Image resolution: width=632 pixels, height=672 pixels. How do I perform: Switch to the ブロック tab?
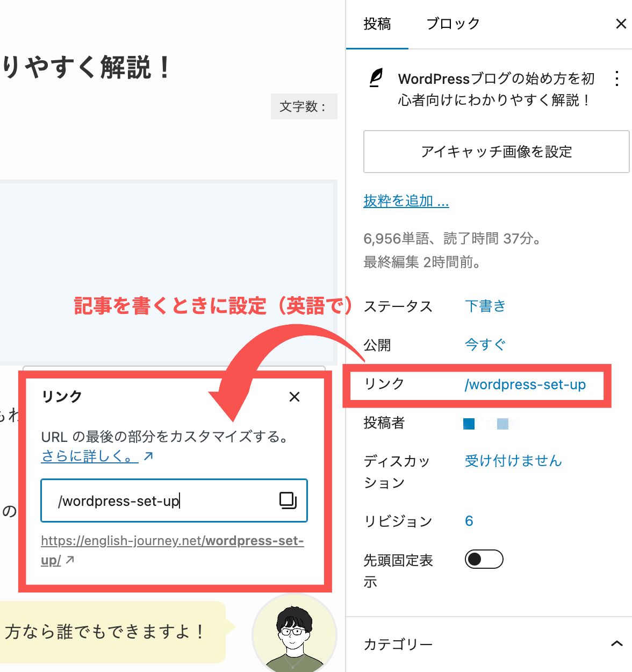[x=453, y=24]
